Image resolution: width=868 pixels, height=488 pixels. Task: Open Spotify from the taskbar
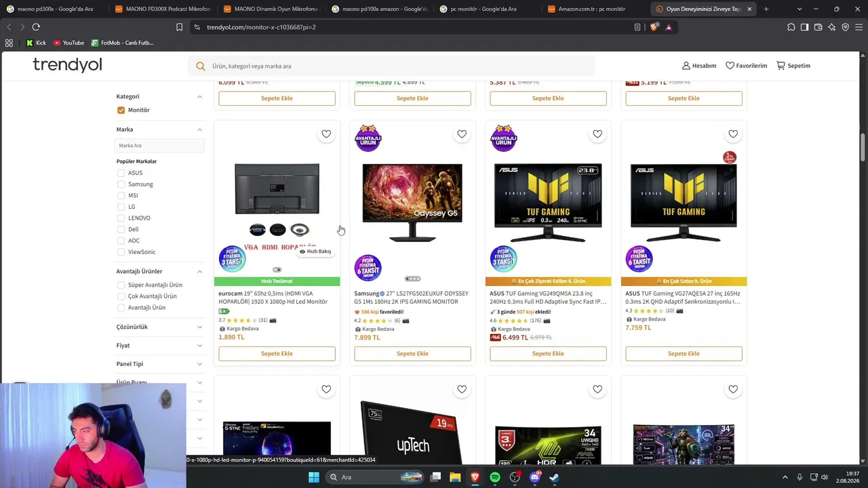coord(495,477)
